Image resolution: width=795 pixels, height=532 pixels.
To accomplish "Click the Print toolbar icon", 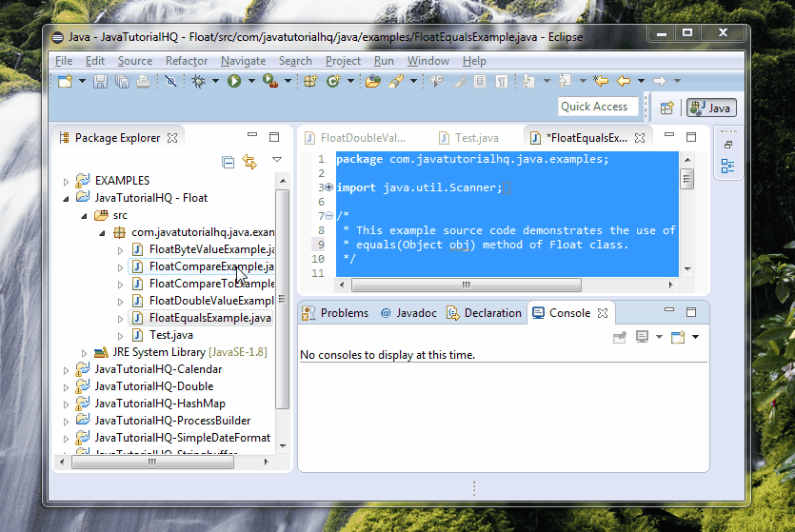I will [144, 81].
